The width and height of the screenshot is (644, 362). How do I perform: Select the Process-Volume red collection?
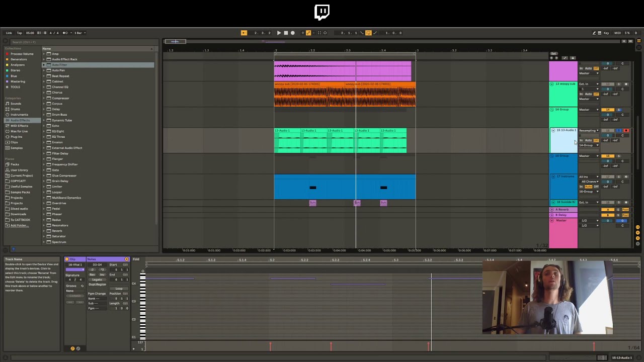pyautogui.click(x=22, y=54)
